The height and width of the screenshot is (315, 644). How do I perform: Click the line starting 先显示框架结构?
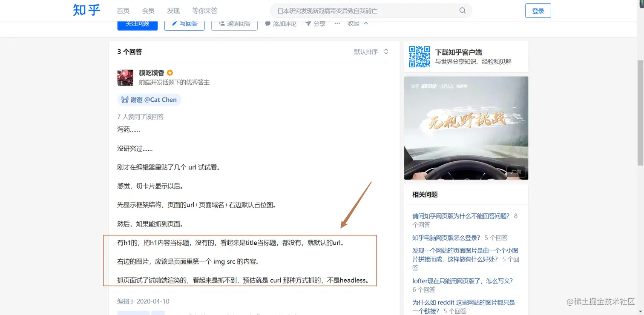click(x=198, y=205)
